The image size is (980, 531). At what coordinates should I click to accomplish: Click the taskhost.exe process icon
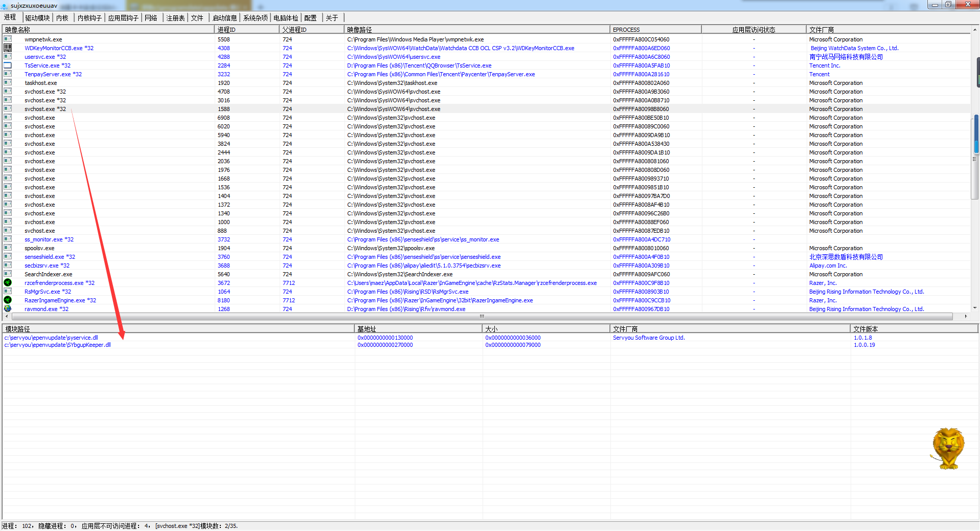(x=8, y=82)
